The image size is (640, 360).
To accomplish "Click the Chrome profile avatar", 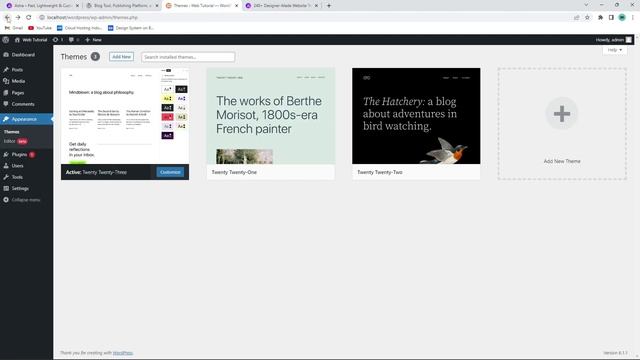I will point(622,18).
